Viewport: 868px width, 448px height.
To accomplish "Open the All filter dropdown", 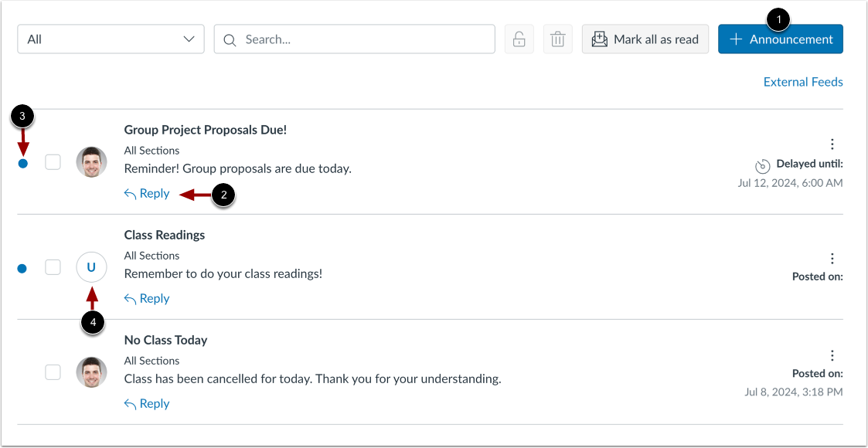I will click(x=110, y=39).
